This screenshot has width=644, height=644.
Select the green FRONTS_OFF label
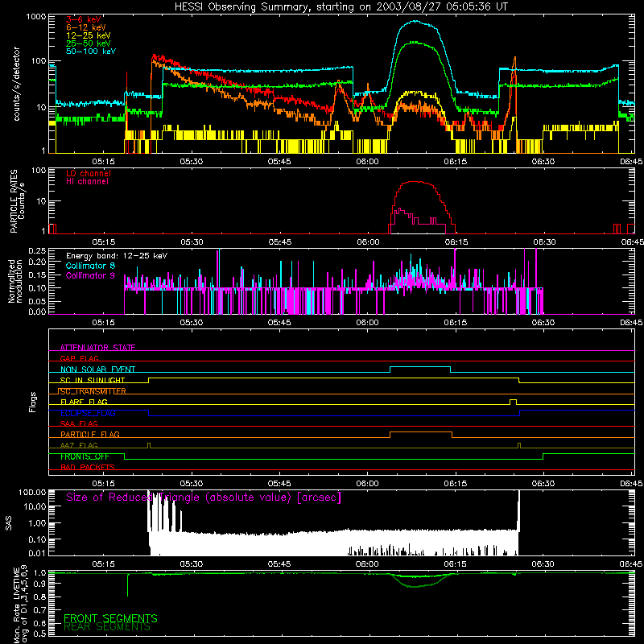tap(85, 456)
